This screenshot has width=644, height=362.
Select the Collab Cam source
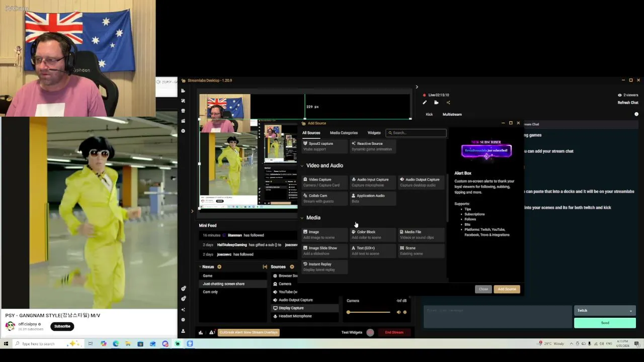pos(325,198)
